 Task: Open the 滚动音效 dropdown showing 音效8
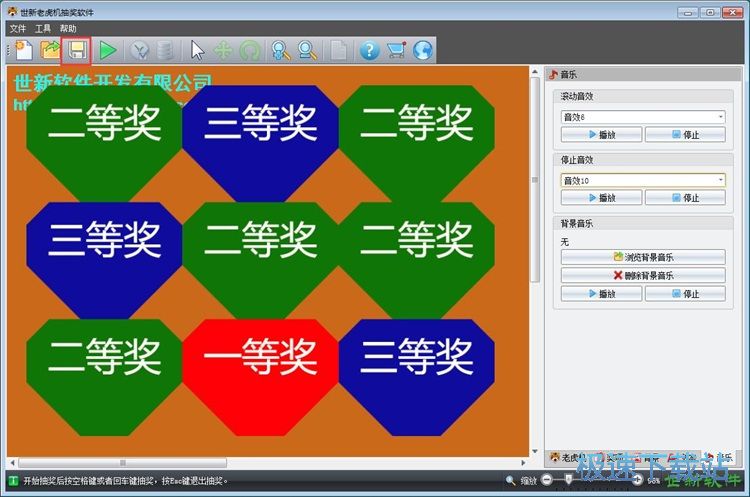(x=643, y=117)
